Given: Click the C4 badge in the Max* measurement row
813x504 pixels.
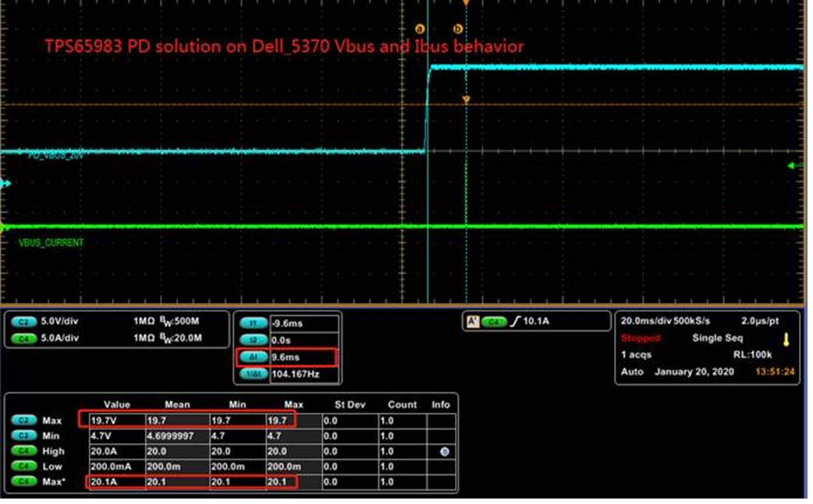Looking at the screenshot, I should [x=23, y=482].
